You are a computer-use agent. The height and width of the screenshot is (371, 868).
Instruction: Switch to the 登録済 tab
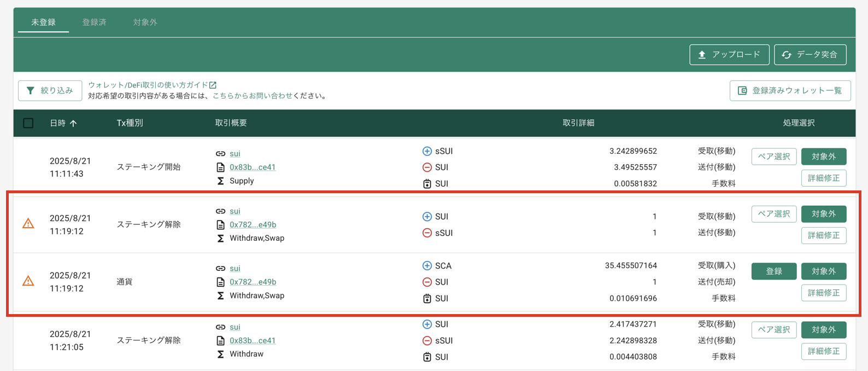(x=94, y=22)
